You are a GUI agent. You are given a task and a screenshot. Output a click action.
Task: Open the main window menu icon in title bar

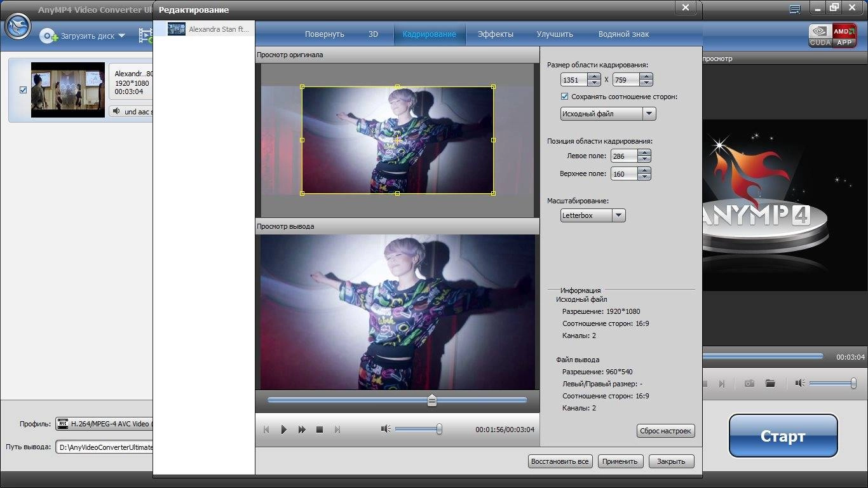coord(794,9)
